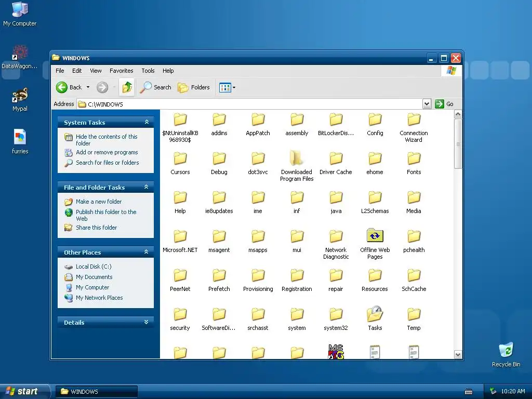
Task: Select the Driver Cache folder icon
Action: coord(336,158)
